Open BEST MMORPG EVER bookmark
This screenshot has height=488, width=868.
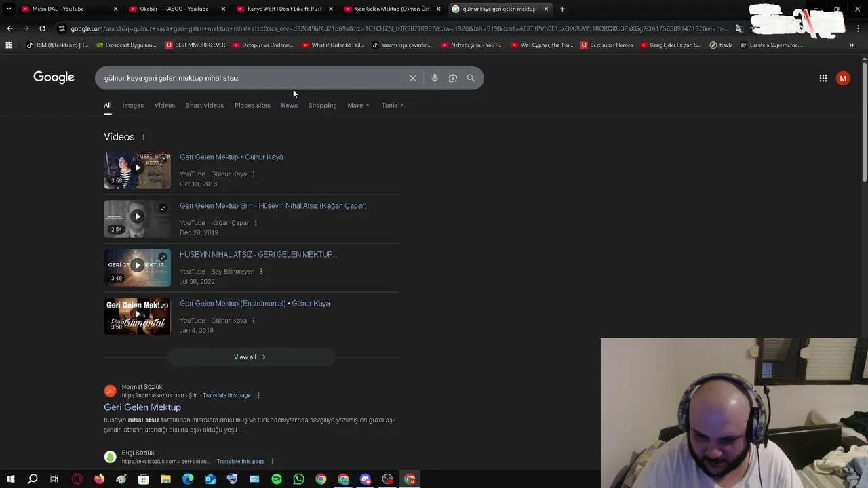pos(195,45)
